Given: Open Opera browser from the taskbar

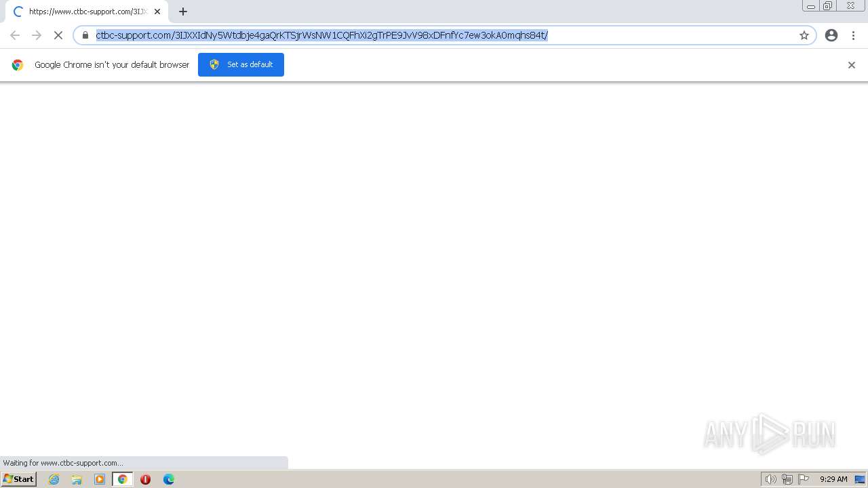Looking at the screenshot, I should 145,479.
